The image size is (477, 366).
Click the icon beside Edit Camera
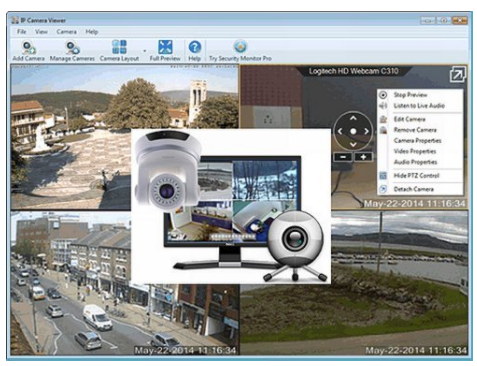383,119
